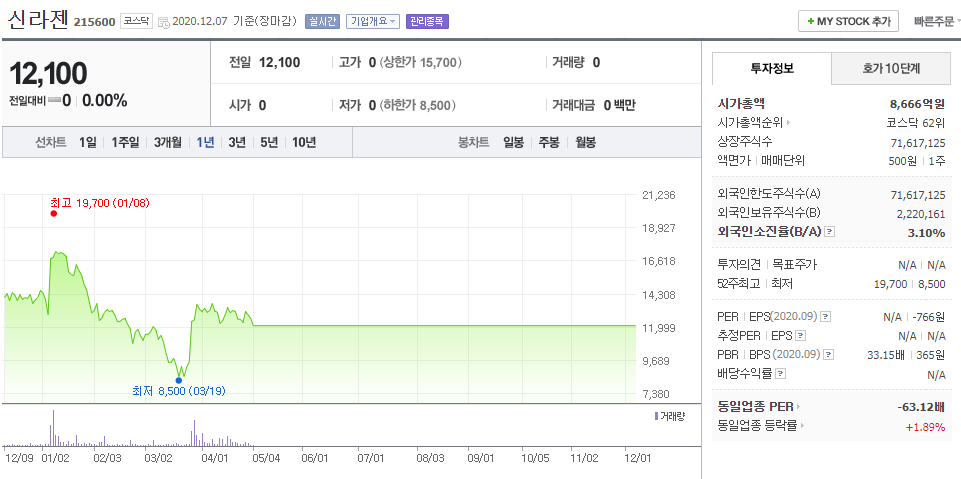The image size is (961, 479).
Task: Click the blue 최저 8,500 marker dot
Action: pos(178,380)
